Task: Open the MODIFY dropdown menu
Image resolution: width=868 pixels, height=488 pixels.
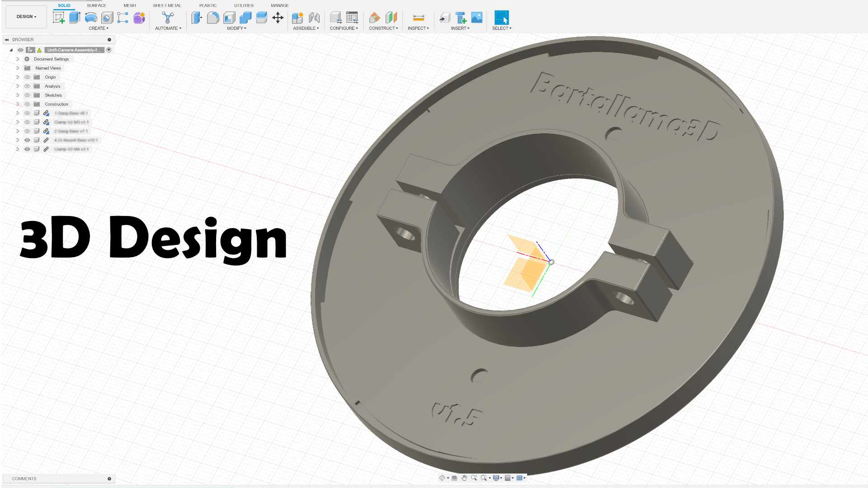Action: tap(236, 28)
